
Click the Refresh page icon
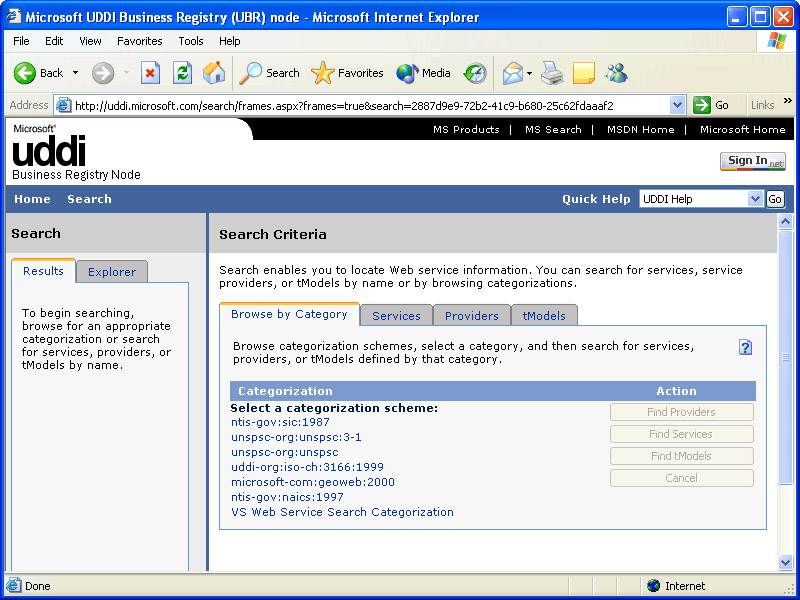tap(182, 73)
